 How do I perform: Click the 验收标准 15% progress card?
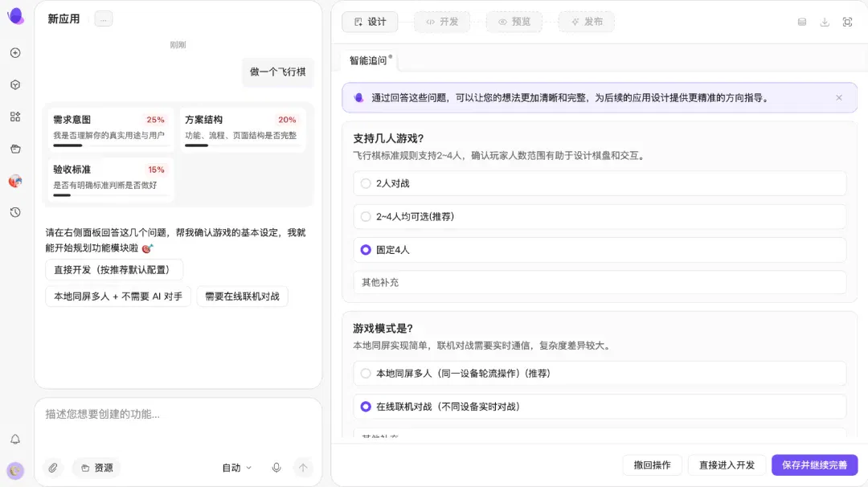pos(110,180)
